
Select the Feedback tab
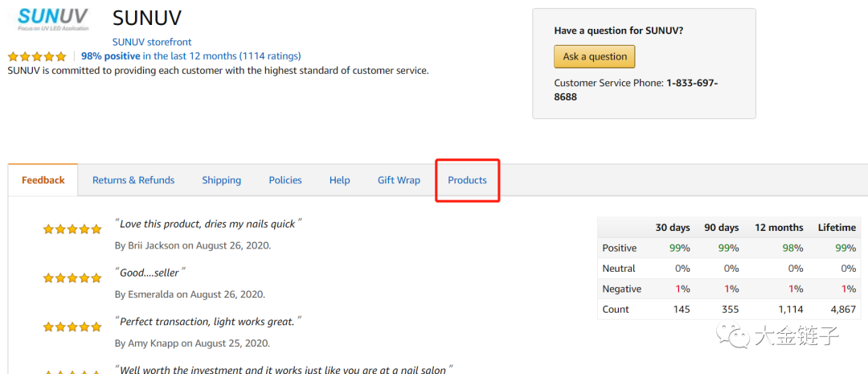click(43, 180)
